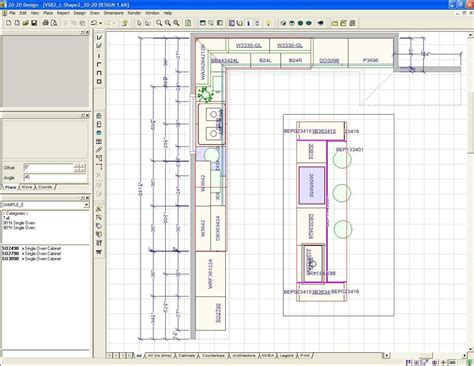This screenshot has height=366, width=474.
Task: Click the 'Tall' category entry
Action: tap(6, 218)
